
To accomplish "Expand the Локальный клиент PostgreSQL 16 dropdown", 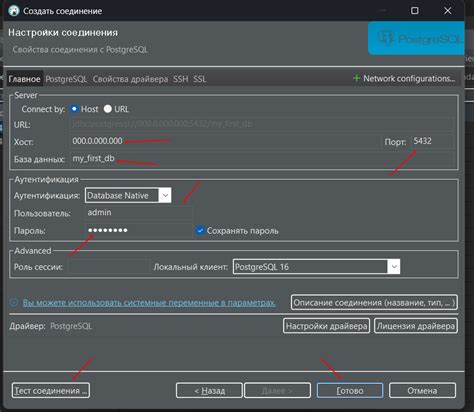I will pos(316,267).
